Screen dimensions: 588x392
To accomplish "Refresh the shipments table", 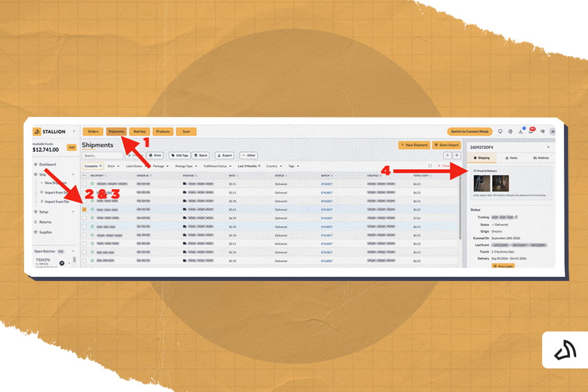I will coord(447,155).
